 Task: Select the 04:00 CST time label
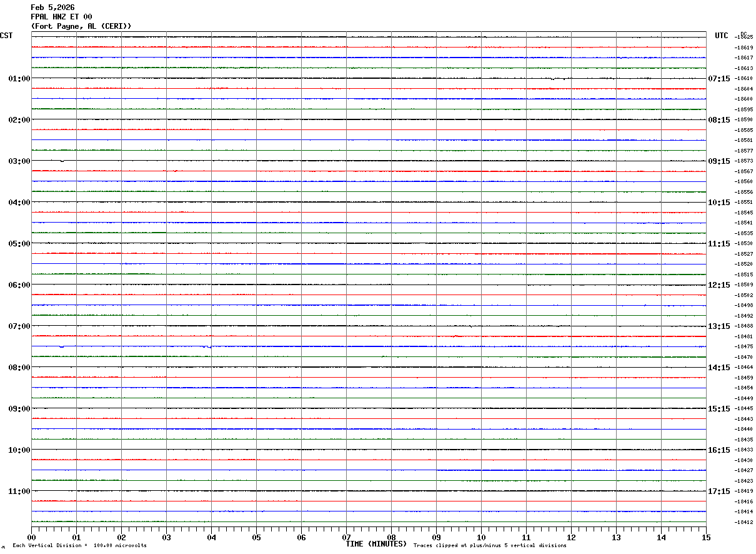coord(19,203)
